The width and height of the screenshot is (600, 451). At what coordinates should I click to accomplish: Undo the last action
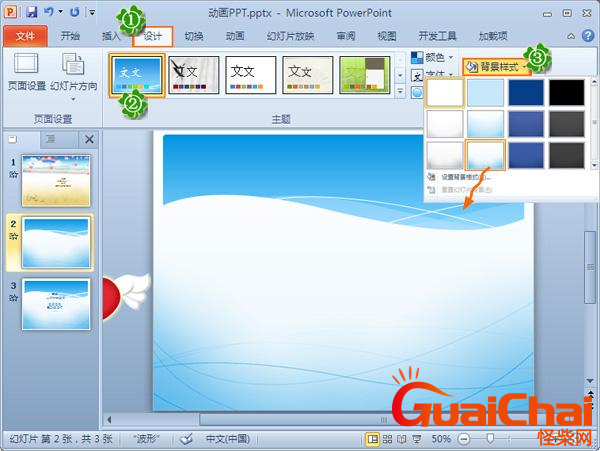49,12
